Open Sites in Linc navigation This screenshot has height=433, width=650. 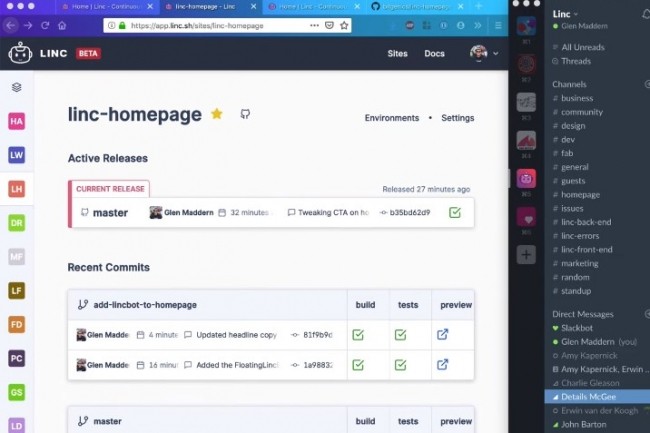tap(397, 53)
